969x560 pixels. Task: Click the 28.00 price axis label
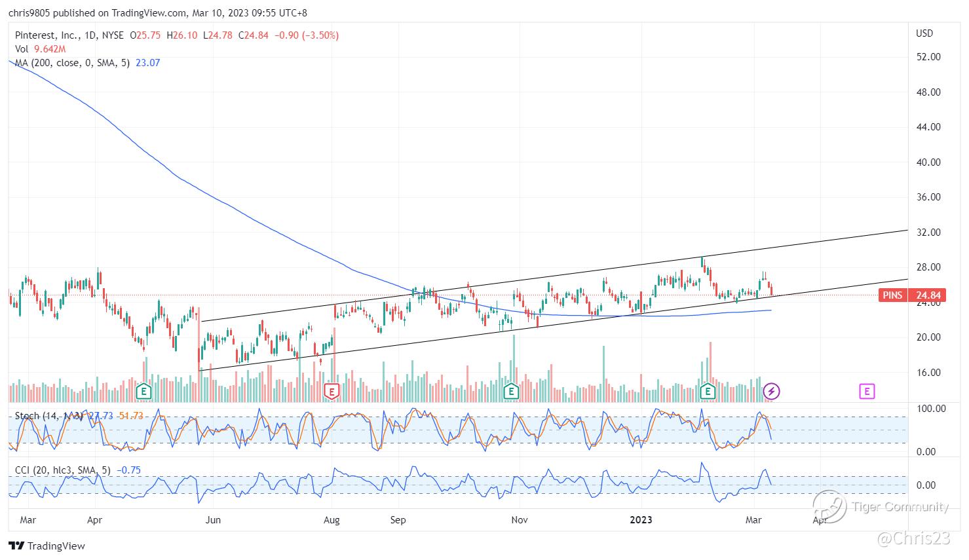[x=929, y=267]
